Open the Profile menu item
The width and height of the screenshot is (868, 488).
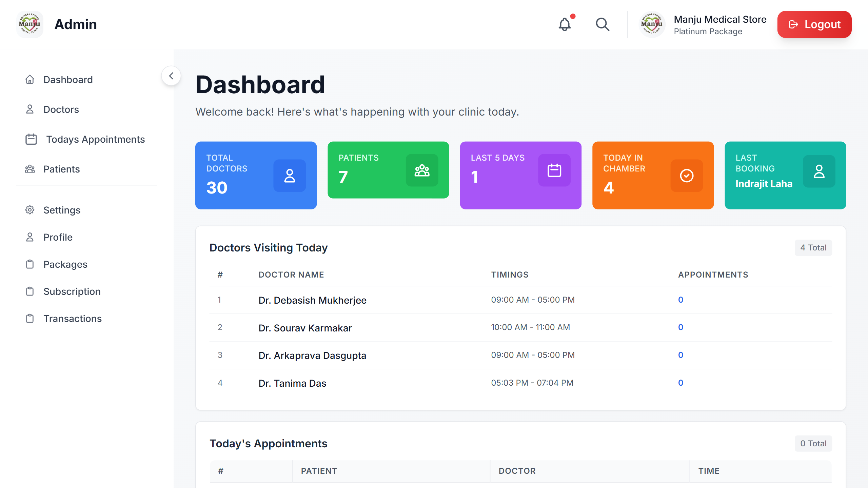86,237
